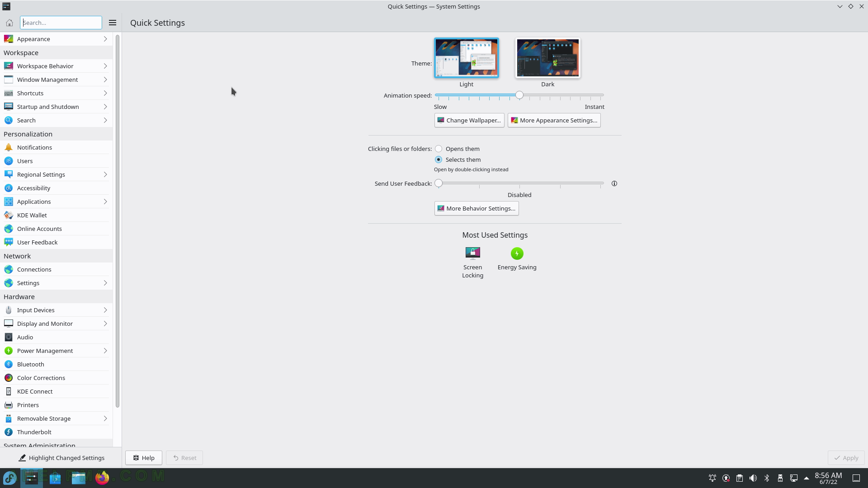Image resolution: width=868 pixels, height=488 pixels.
Task: Open the hamburger menu next to search
Action: pyautogui.click(x=113, y=23)
